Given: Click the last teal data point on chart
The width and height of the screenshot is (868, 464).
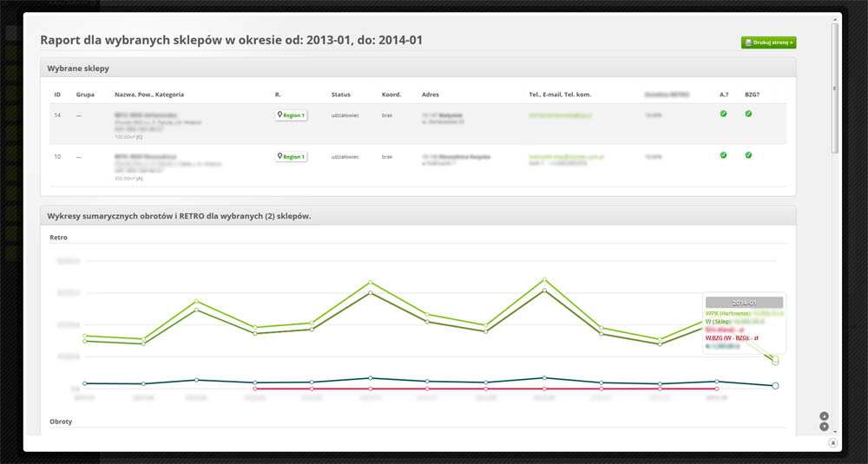Looking at the screenshot, I should tap(775, 385).
